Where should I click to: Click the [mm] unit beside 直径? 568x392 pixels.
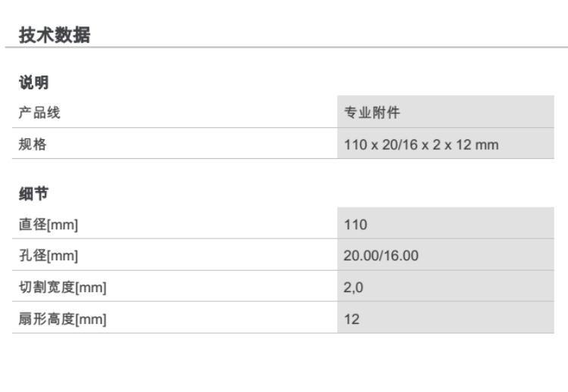63,225
